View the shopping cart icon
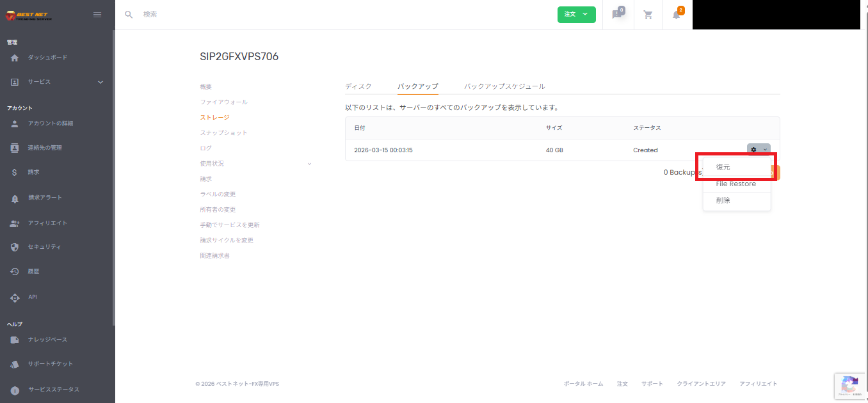868x403 pixels. [647, 14]
